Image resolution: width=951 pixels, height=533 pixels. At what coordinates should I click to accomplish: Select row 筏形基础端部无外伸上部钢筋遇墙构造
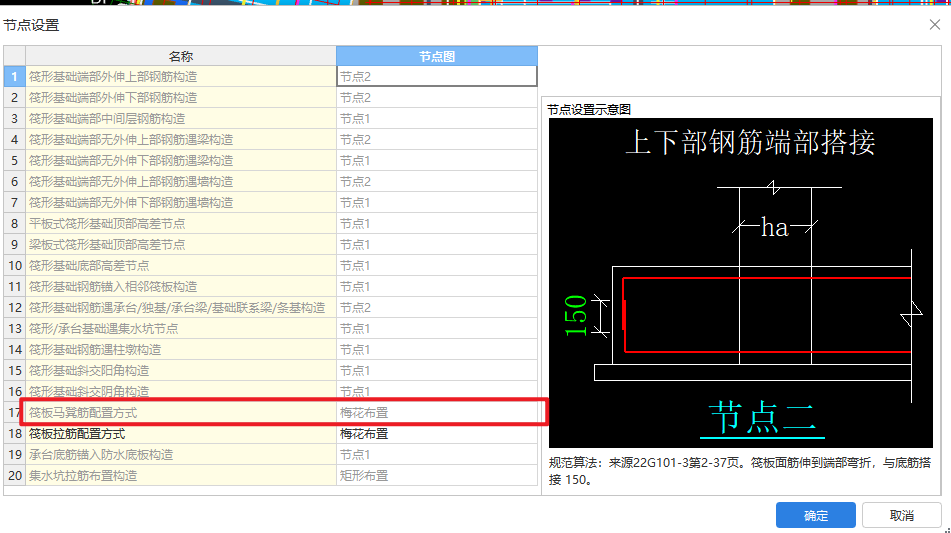coord(181,182)
